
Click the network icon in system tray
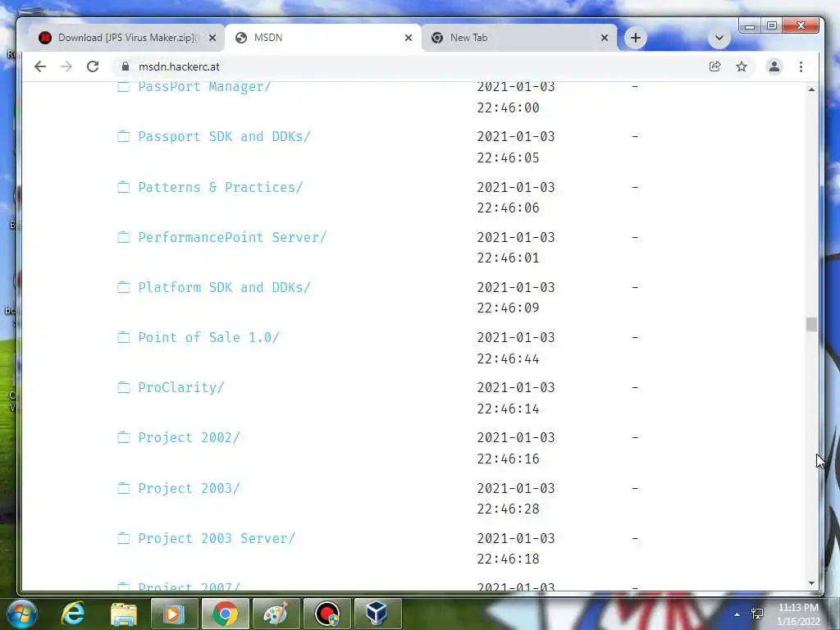[x=757, y=614]
